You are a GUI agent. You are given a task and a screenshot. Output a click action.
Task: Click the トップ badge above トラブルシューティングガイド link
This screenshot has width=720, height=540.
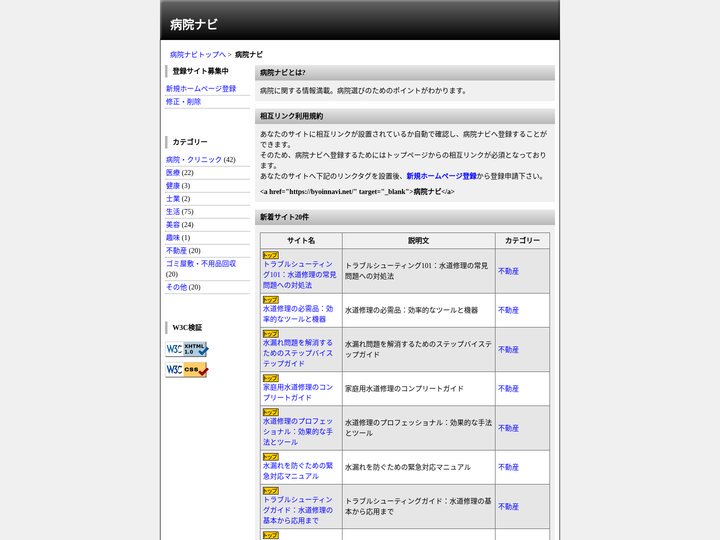tap(270, 491)
